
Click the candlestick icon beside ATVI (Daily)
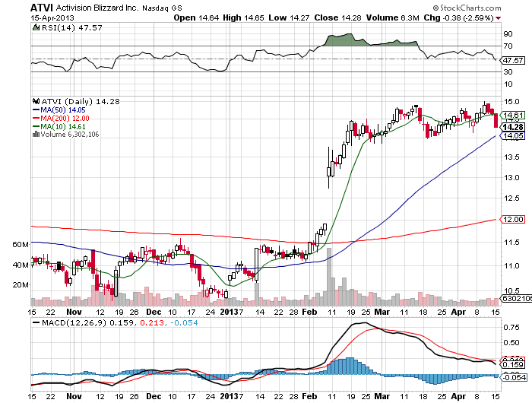pos(36,102)
